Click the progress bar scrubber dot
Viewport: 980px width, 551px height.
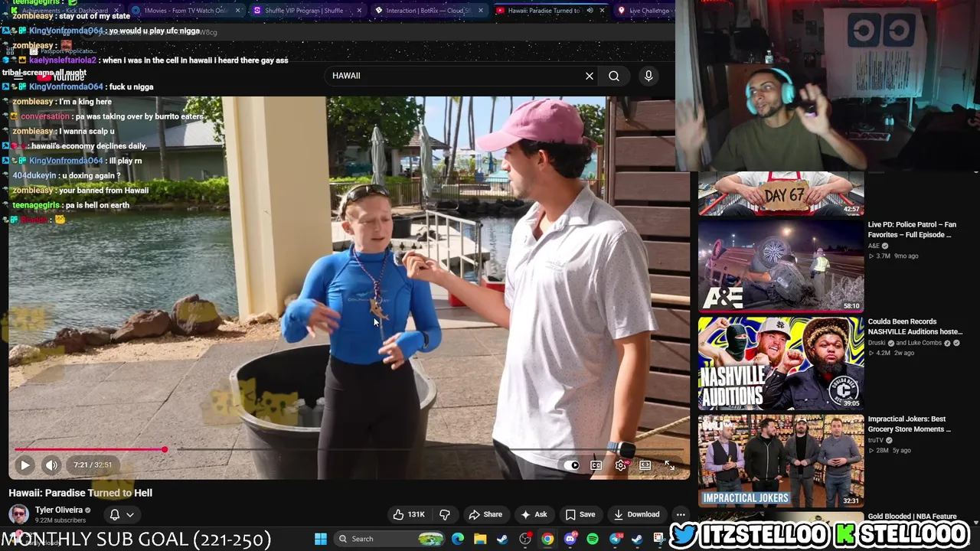pyautogui.click(x=164, y=449)
